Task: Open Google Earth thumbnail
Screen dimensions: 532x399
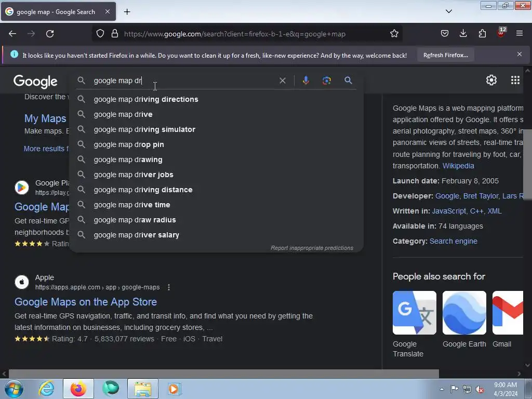Action: point(464,313)
